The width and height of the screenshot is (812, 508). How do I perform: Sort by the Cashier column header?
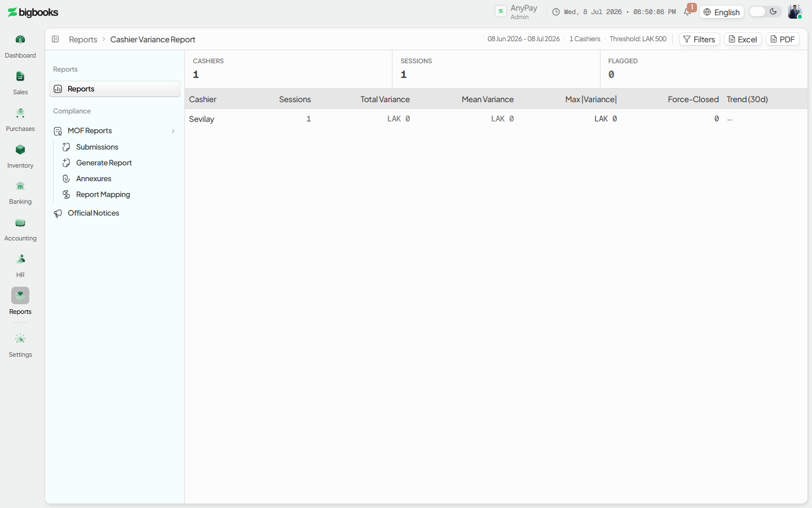(x=202, y=99)
